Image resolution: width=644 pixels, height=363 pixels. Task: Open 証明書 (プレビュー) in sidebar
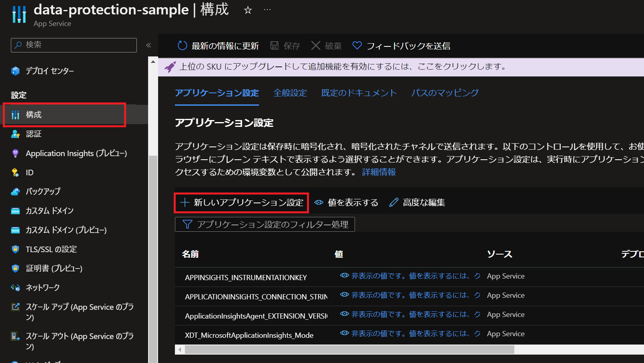point(54,268)
